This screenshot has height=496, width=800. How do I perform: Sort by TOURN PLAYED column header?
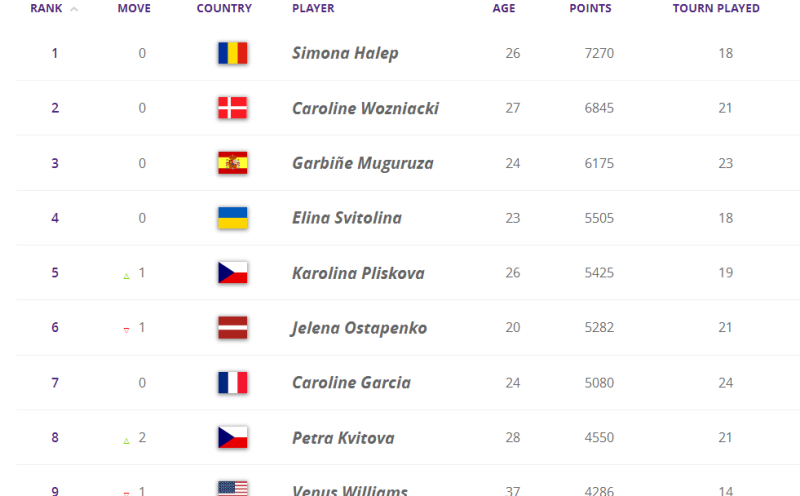716,8
